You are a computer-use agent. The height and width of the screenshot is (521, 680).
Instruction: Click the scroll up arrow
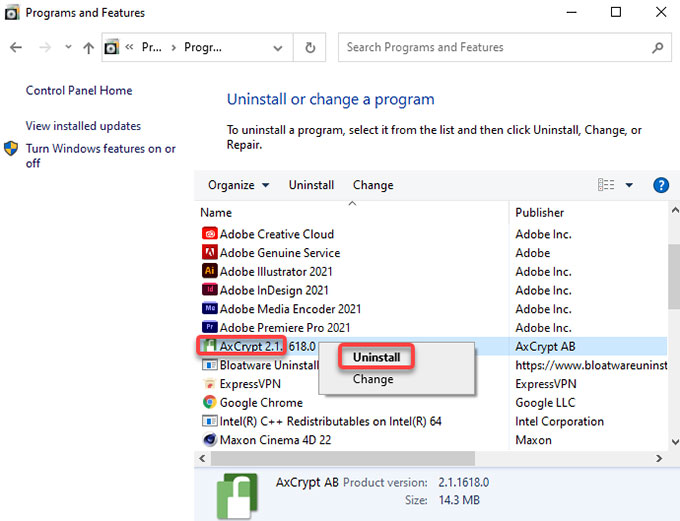[674, 210]
